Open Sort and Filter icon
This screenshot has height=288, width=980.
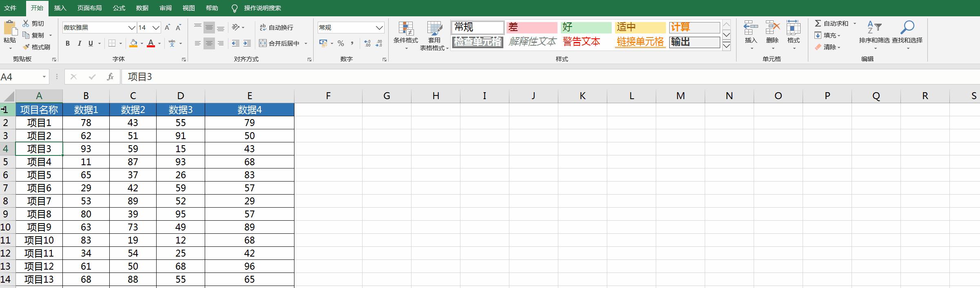pos(874,28)
